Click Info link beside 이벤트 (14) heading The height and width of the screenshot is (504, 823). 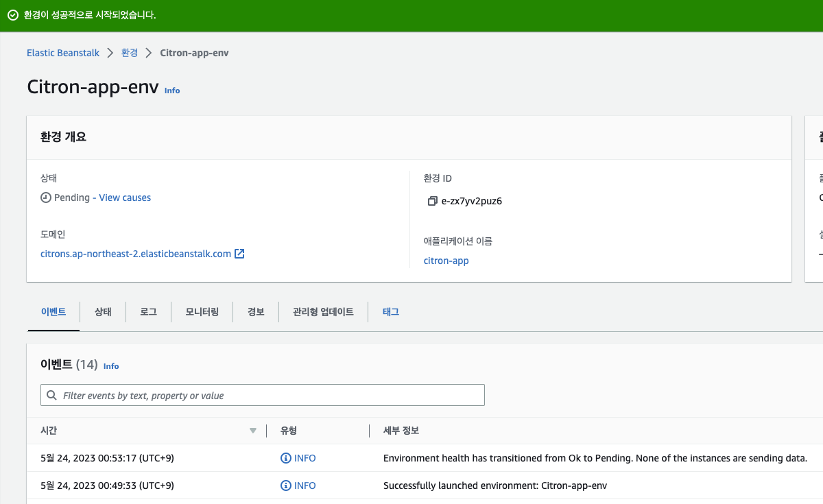click(111, 366)
